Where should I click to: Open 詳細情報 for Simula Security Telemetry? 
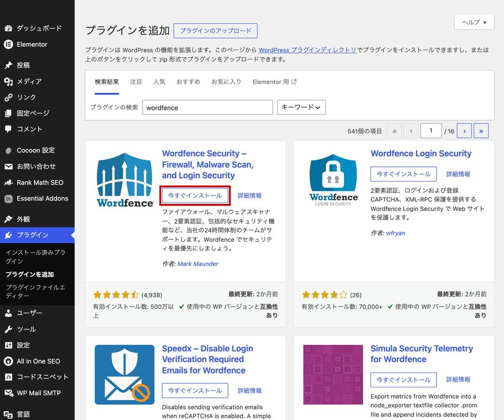pos(458,379)
